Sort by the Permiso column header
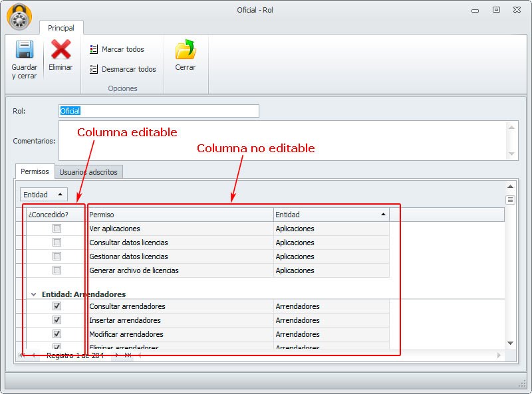Screen dimensions: 532x394 click(x=180, y=215)
